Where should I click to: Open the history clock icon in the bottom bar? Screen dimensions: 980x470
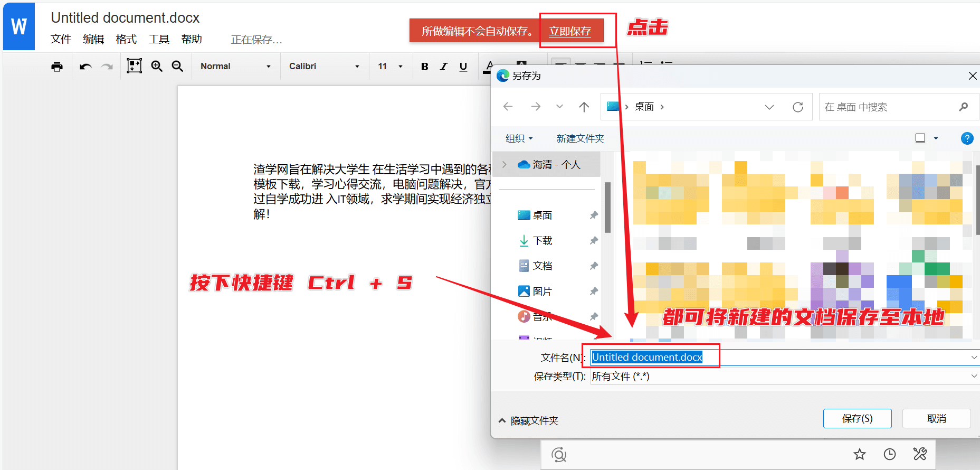pyautogui.click(x=890, y=454)
